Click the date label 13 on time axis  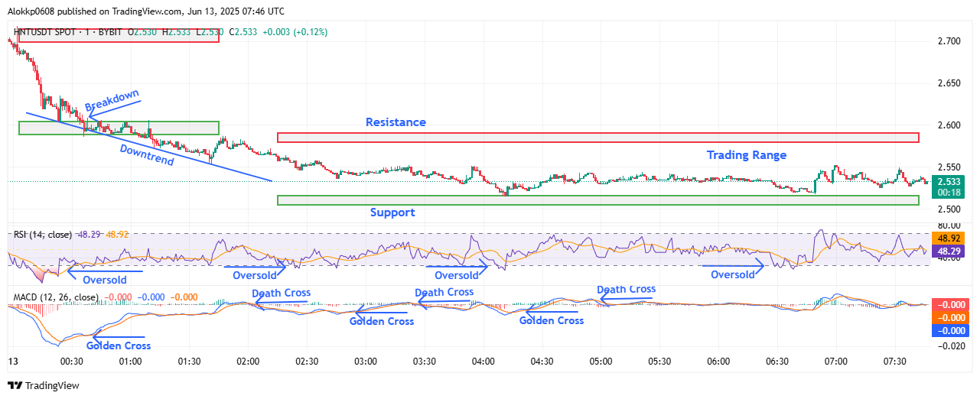coord(12,361)
